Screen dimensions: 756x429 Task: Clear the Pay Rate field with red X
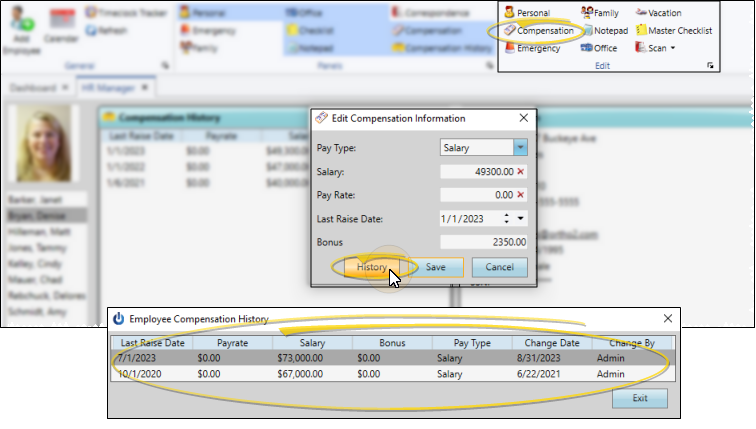[521, 196]
